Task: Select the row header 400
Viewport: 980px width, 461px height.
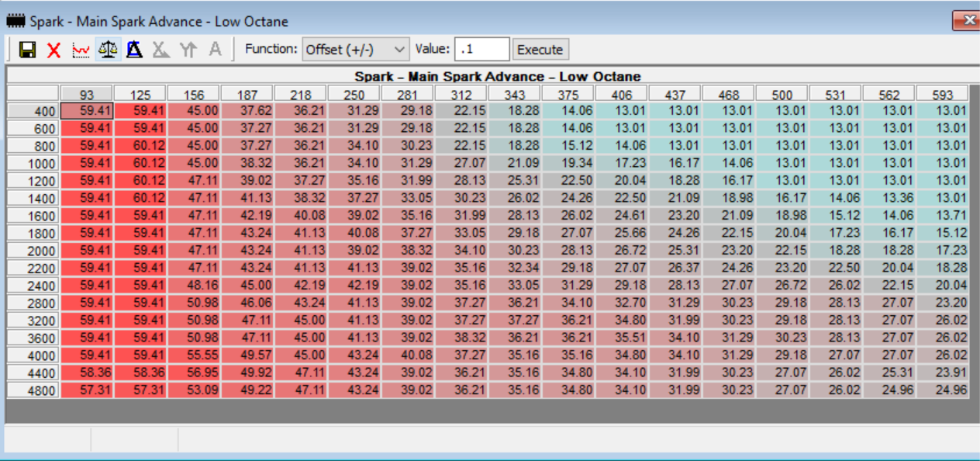Action: 33,111
